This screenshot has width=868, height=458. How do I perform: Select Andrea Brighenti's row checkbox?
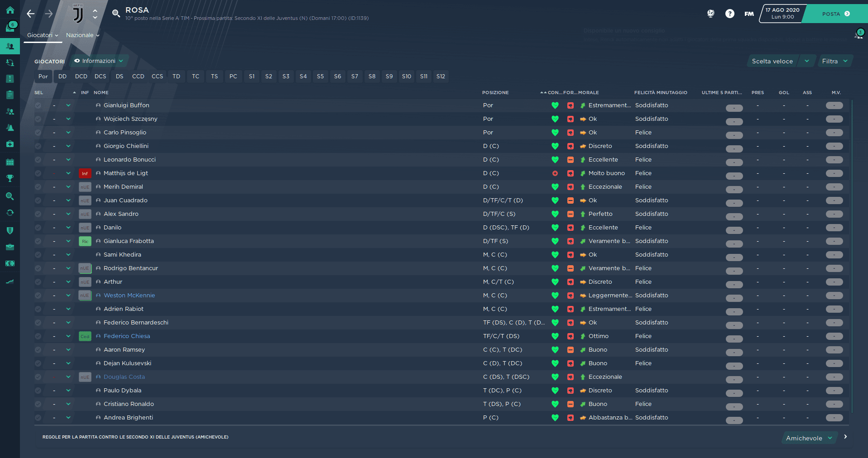coord(38,418)
